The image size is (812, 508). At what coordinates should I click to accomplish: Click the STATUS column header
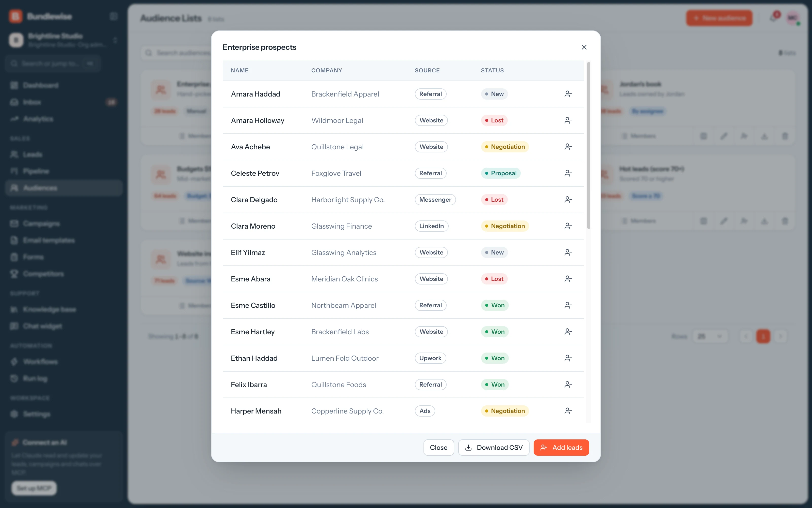point(492,71)
